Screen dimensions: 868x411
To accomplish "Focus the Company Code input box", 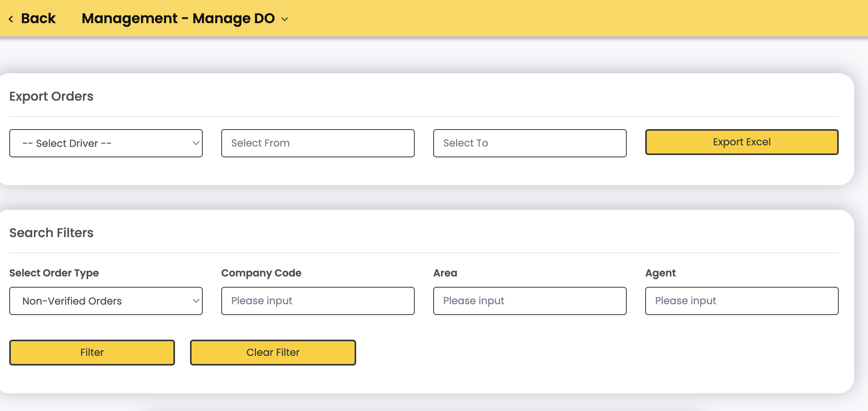I will 318,301.
